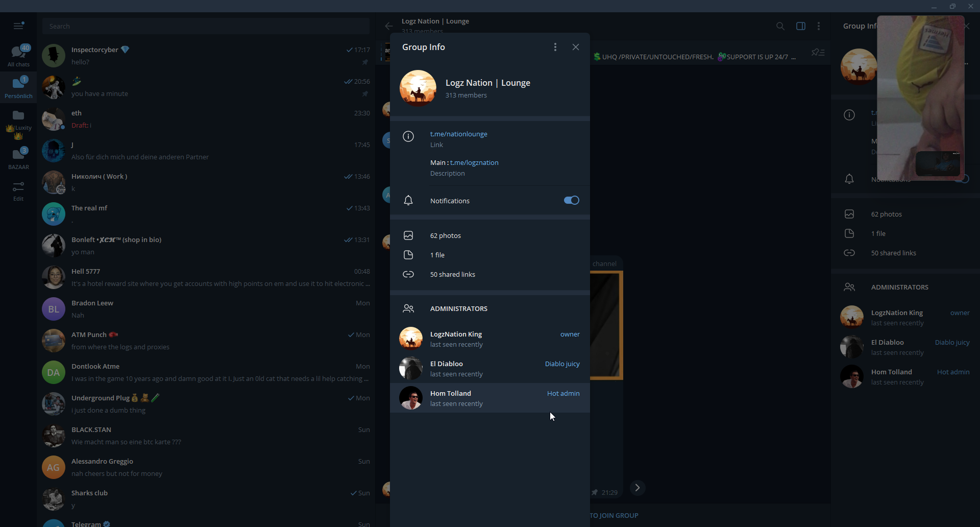This screenshot has height=527, width=980.
Task: Open the pinned messages list icon
Action: [818, 53]
